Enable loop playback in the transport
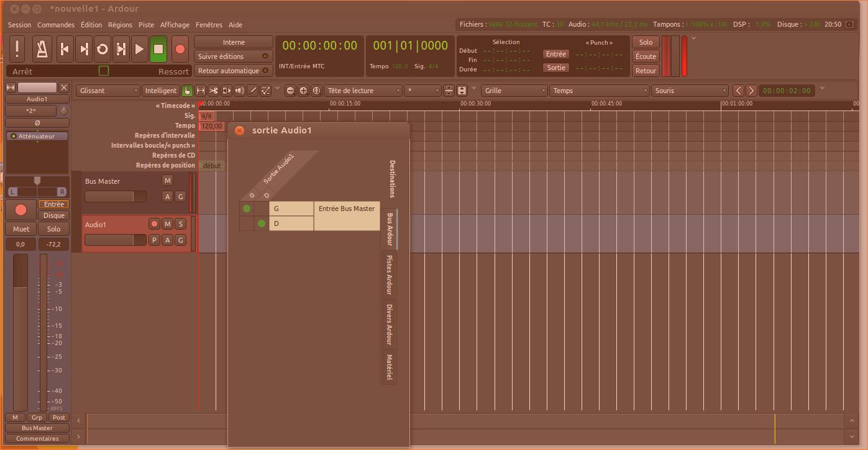This screenshot has height=450, width=868. (x=103, y=48)
